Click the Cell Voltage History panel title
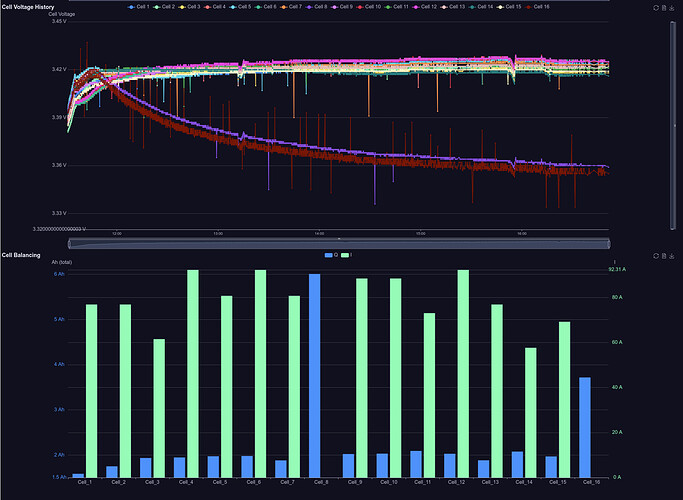Image resolution: width=683 pixels, height=500 pixels. click(28, 6)
